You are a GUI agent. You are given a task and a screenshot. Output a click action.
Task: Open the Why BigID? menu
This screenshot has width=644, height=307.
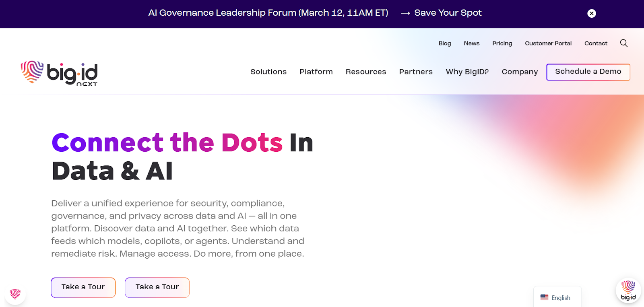(467, 72)
